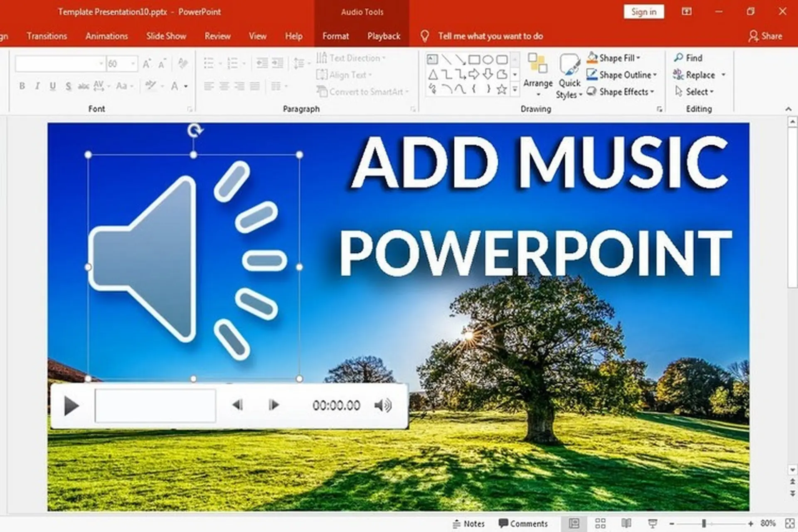
Task: Apply a Shape Effect to the audio icon
Action: 622,92
